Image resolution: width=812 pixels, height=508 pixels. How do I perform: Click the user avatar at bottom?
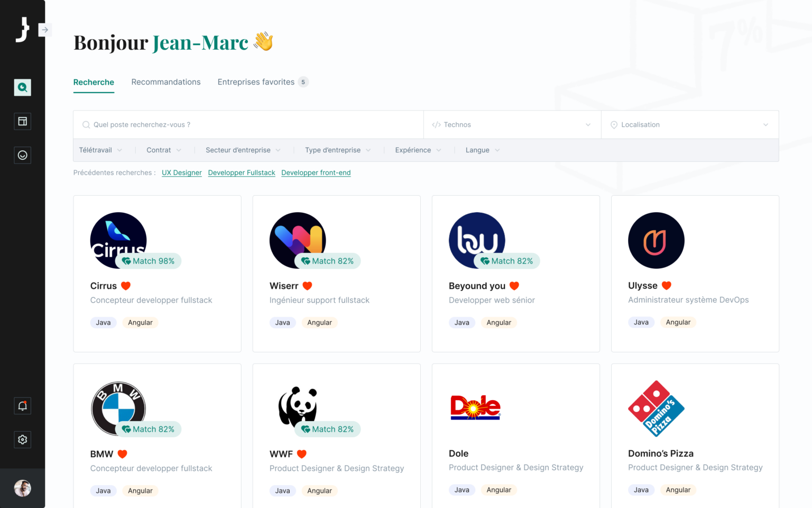coord(22,488)
